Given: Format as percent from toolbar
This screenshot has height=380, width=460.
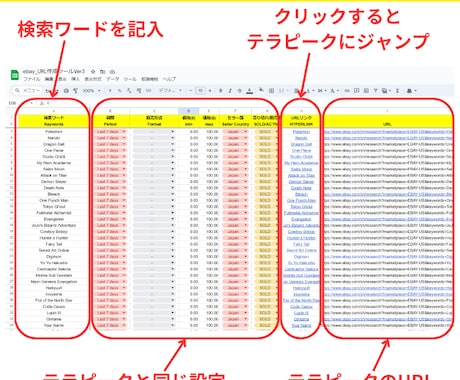Looking at the screenshot, I should pyautogui.click(x=120, y=91).
